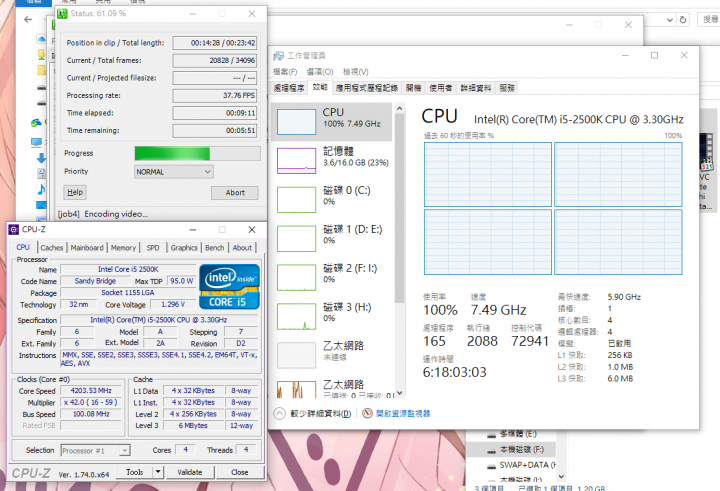
Task: Switch to the SPD tab in CPU-Z
Action: point(153,248)
